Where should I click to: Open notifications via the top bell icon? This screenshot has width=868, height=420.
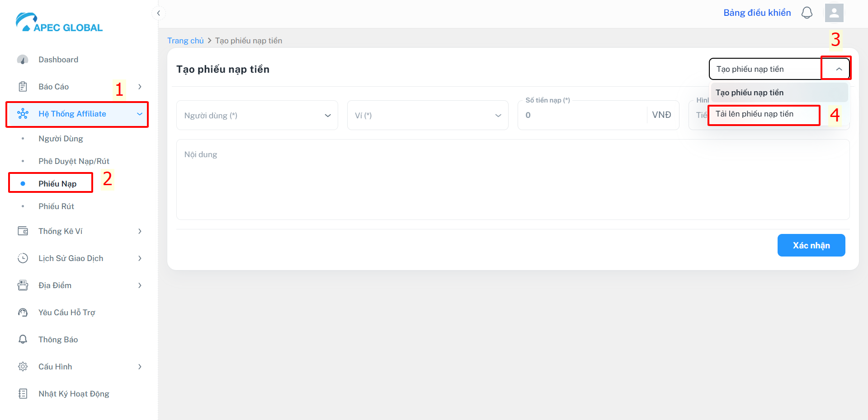(x=807, y=13)
